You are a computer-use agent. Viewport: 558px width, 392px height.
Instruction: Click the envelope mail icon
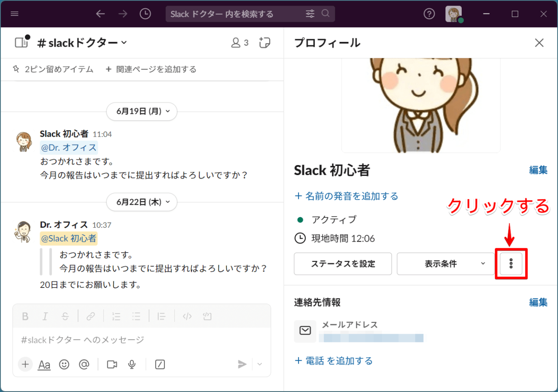(305, 331)
